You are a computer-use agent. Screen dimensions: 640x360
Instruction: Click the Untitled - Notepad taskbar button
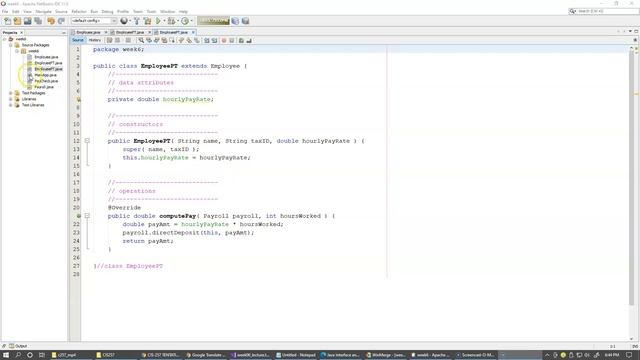(x=296, y=355)
